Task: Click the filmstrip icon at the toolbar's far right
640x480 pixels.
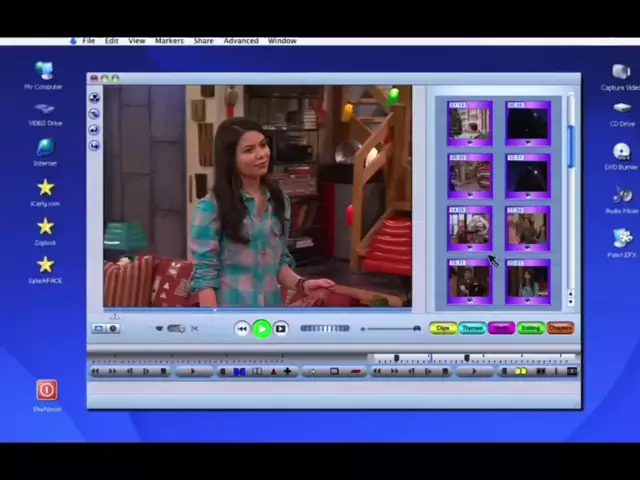Action: pyautogui.click(x=572, y=371)
